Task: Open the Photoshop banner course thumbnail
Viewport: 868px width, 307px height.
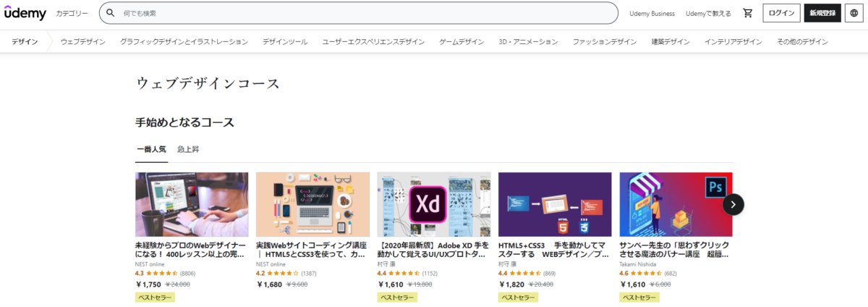Action: coord(676,204)
